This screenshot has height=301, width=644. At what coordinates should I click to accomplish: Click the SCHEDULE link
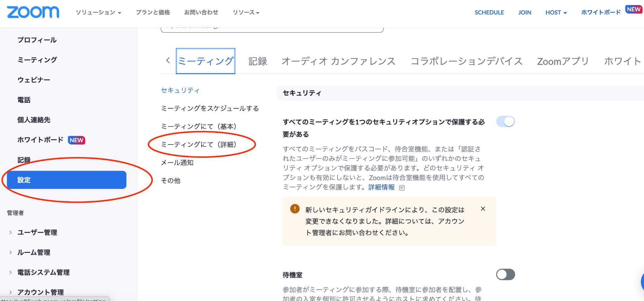pos(489,13)
